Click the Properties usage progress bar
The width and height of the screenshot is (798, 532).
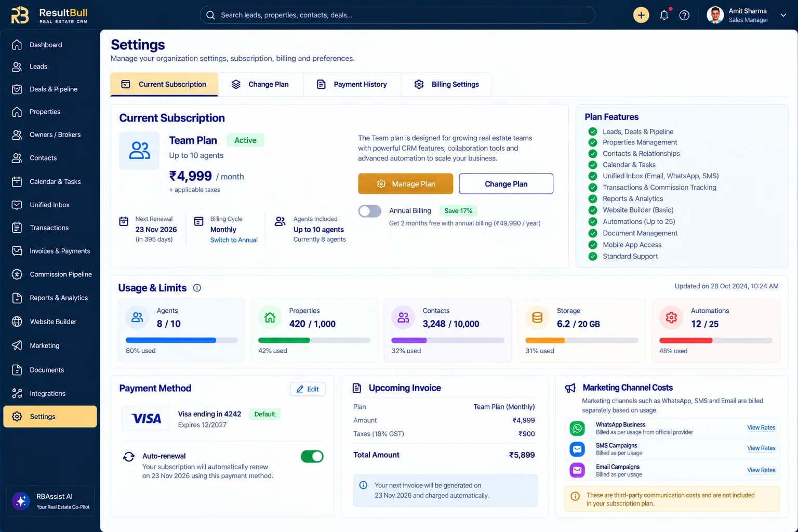(314, 340)
